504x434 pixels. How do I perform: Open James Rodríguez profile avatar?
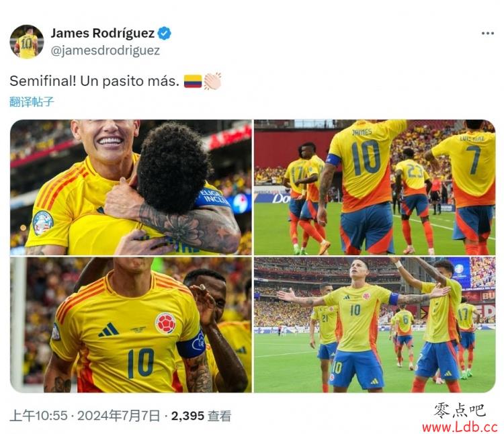[x=27, y=42]
